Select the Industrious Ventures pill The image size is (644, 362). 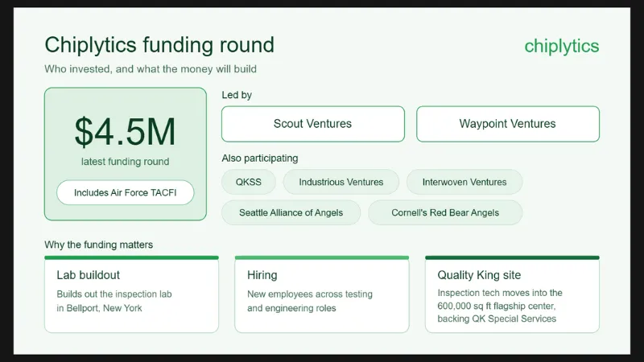point(341,182)
